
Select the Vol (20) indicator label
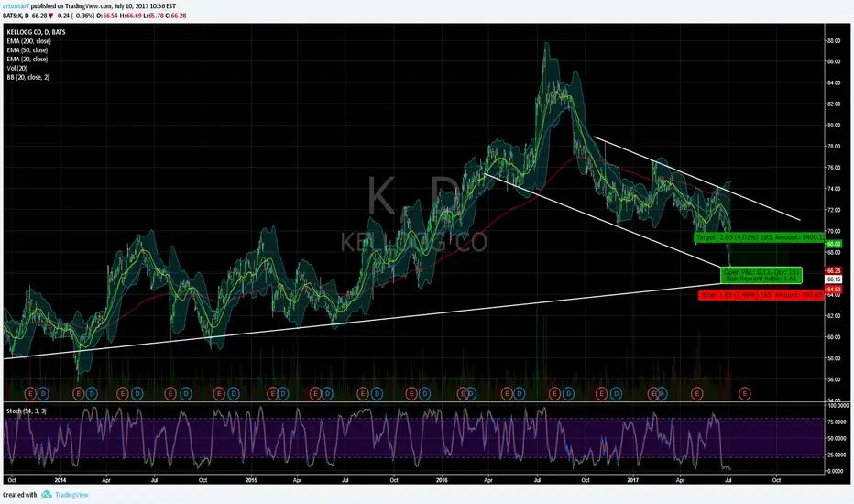coord(16,68)
